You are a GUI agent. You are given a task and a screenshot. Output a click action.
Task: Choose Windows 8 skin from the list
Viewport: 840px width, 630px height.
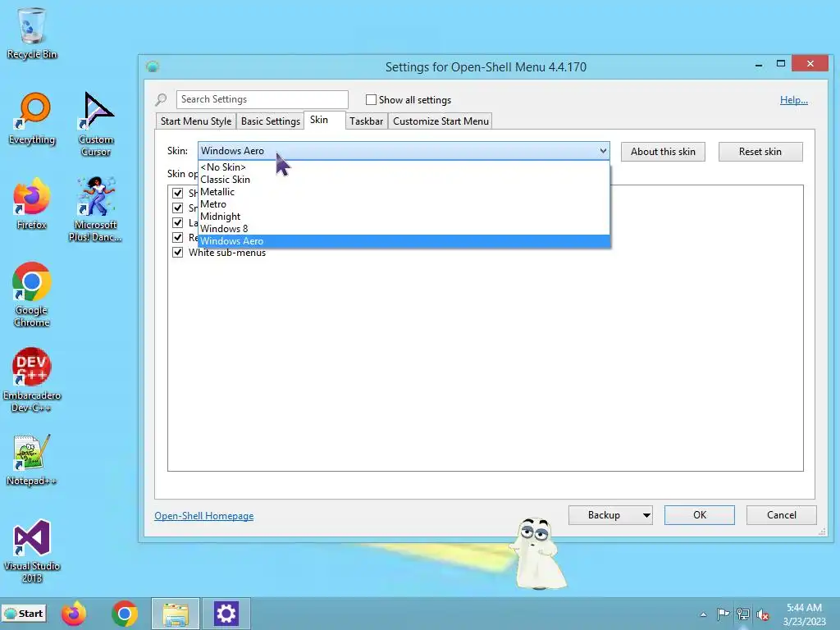404,229
